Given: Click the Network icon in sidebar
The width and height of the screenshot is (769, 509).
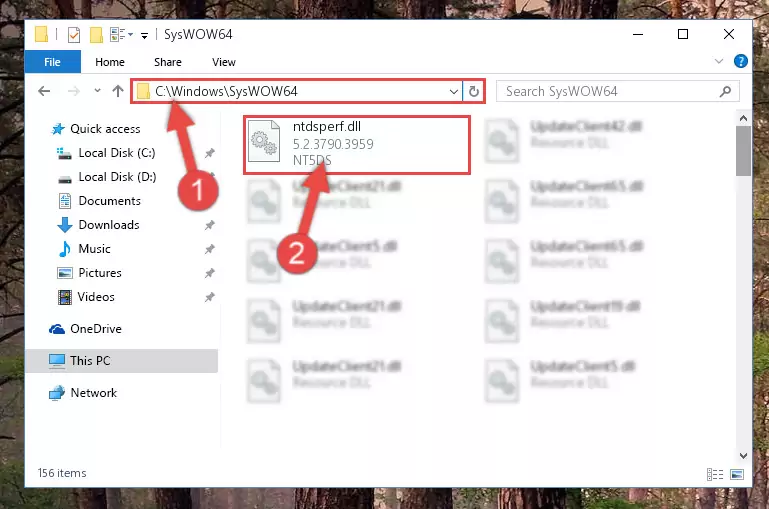Looking at the screenshot, I should (57, 393).
